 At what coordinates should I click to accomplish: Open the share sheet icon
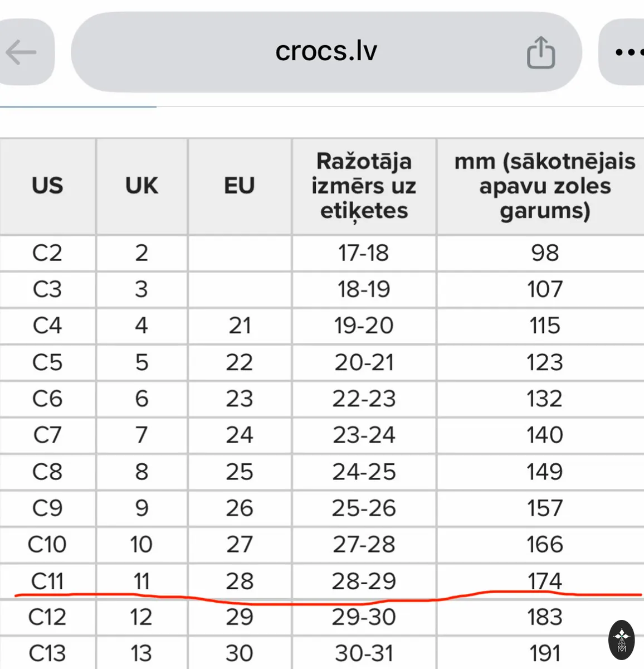(540, 52)
